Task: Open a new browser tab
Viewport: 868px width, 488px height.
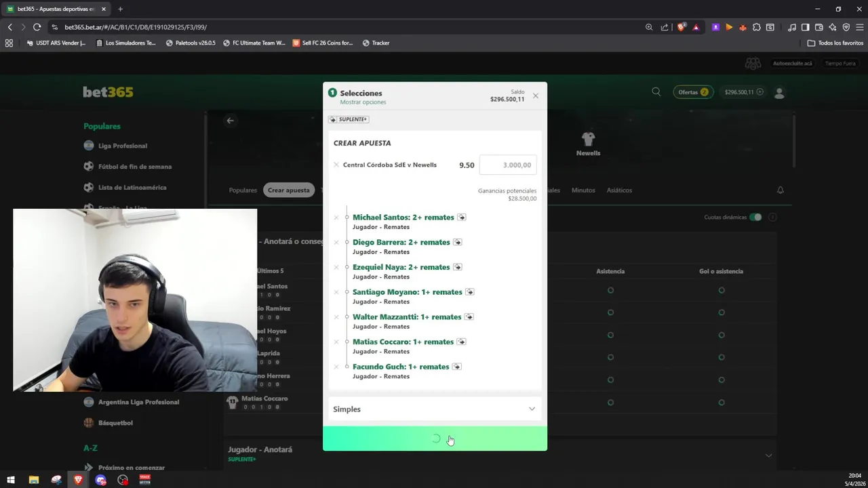Action: click(x=120, y=9)
